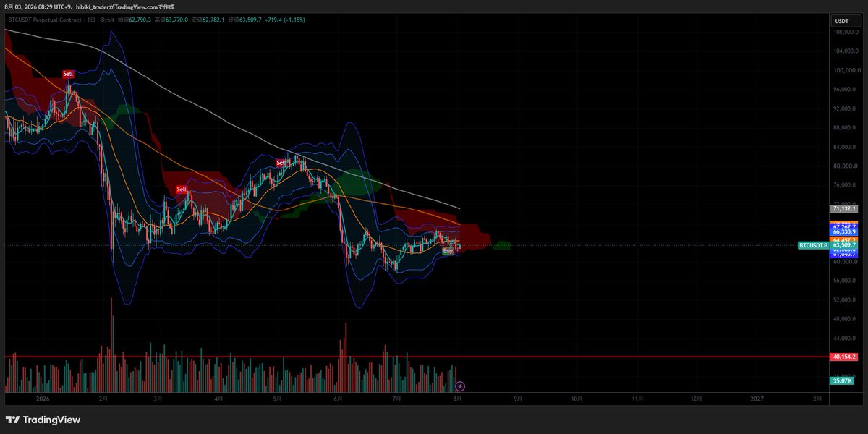Click the Buy signal label near August
The width and height of the screenshot is (868, 434).
coord(448,250)
